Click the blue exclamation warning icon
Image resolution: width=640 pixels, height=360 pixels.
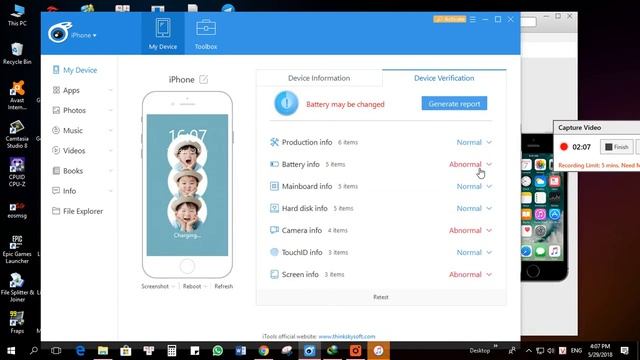pyautogui.click(x=286, y=103)
